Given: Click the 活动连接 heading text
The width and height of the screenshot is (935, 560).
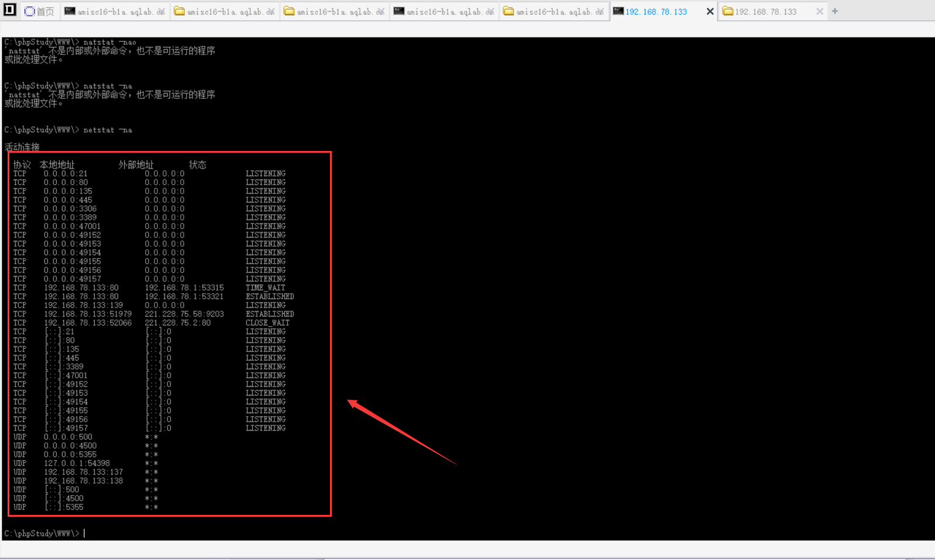Looking at the screenshot, I should (22, 147).
